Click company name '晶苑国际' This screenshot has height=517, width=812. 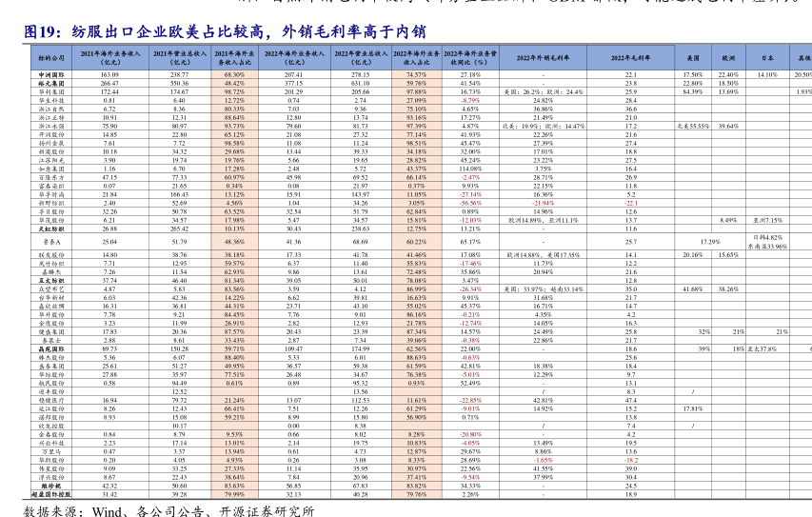click(51, 348)
